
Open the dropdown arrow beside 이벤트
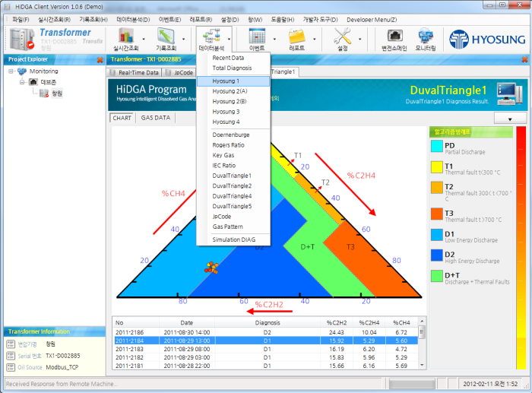point(274,39)
